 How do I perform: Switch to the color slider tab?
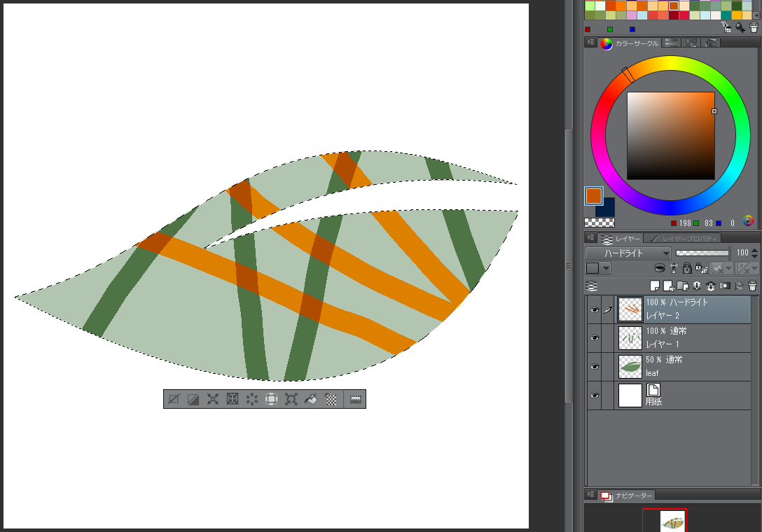point(672,43)
